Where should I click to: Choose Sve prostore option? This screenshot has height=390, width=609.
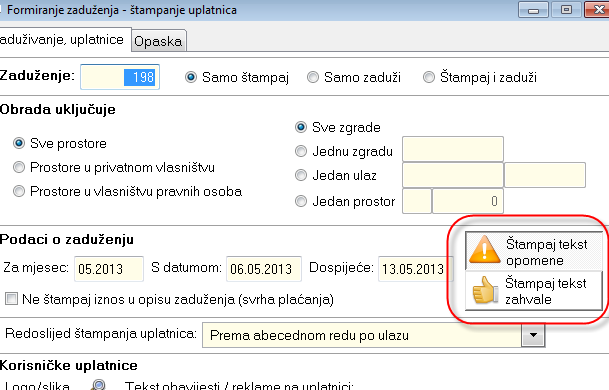[x=19, y=143]
